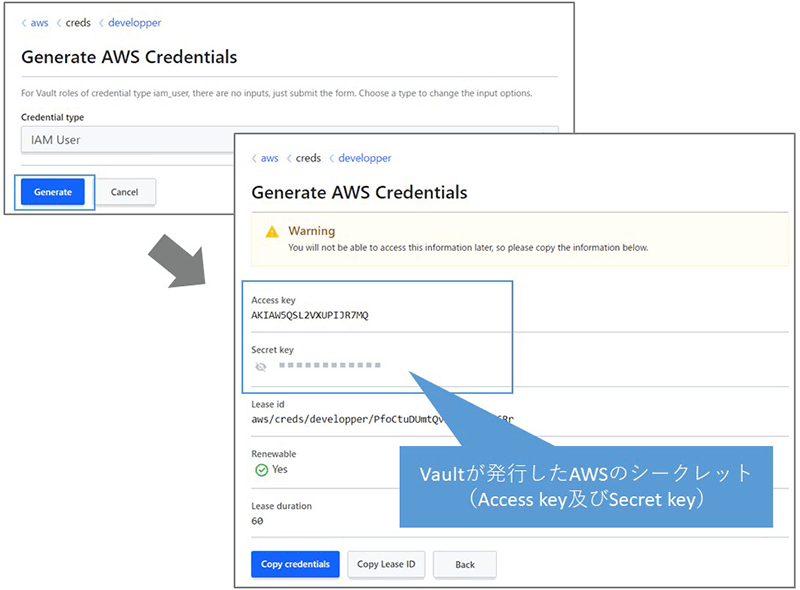Select the Lease id value aws/creds/developper

(382, 420)
